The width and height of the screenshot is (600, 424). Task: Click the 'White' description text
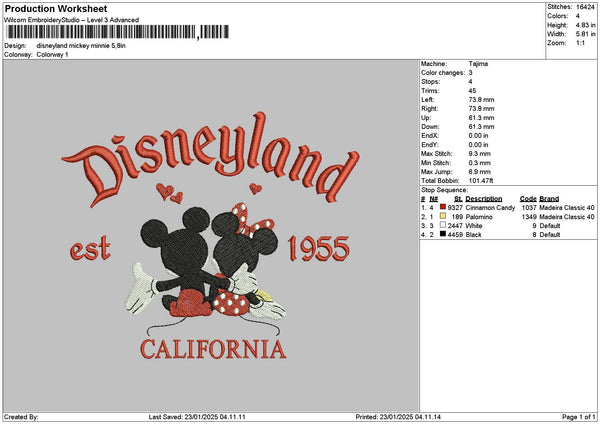[x=474, y=225]
